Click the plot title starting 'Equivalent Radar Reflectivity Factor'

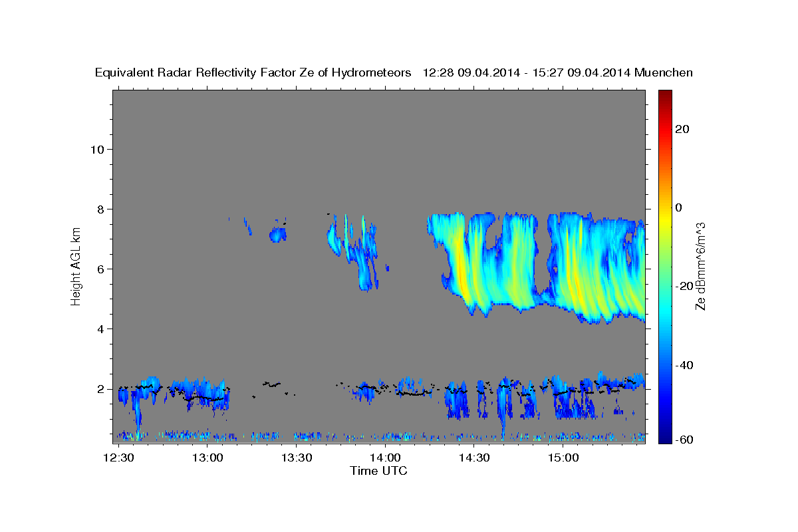click(394, 72)
